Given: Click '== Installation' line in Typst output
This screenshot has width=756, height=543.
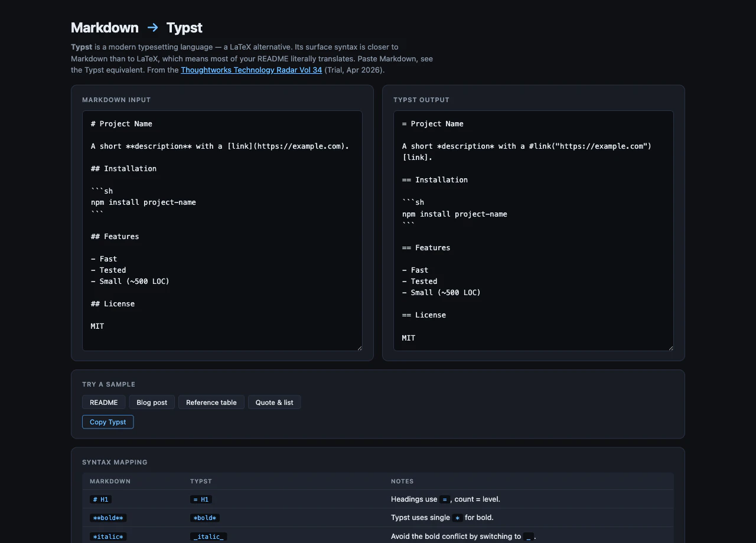Looking at the screenshot, I should coord(435,180).
